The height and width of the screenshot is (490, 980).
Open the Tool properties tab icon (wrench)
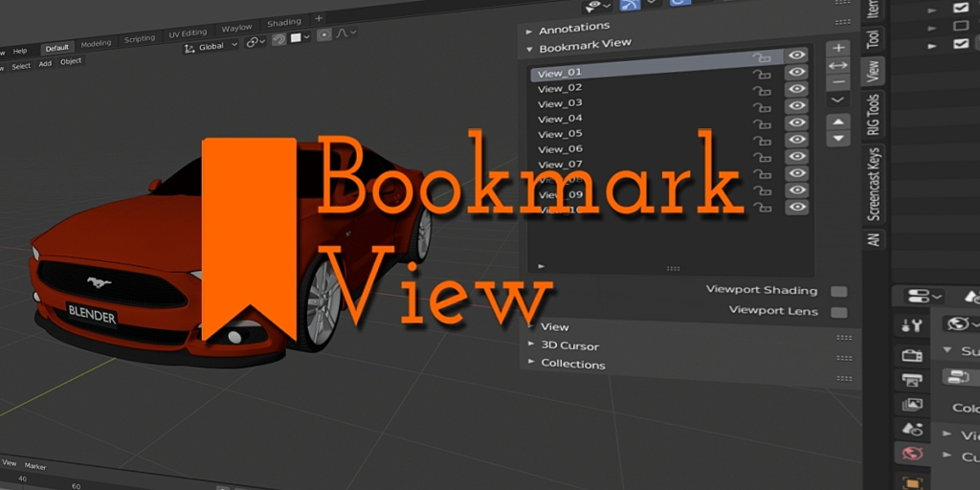[912, 326]
